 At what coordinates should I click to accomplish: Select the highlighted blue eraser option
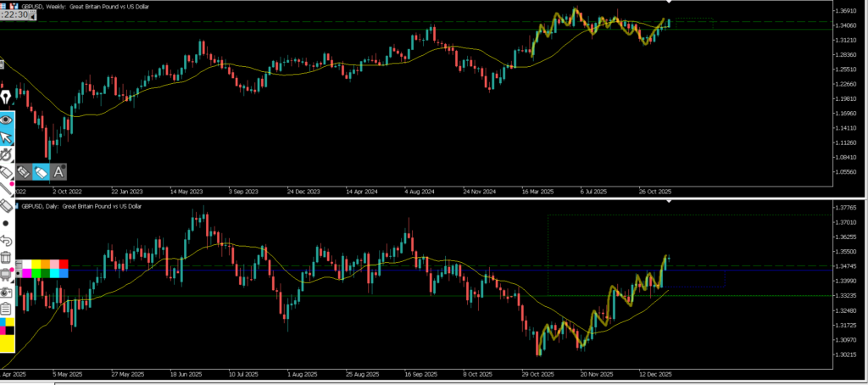42,172
